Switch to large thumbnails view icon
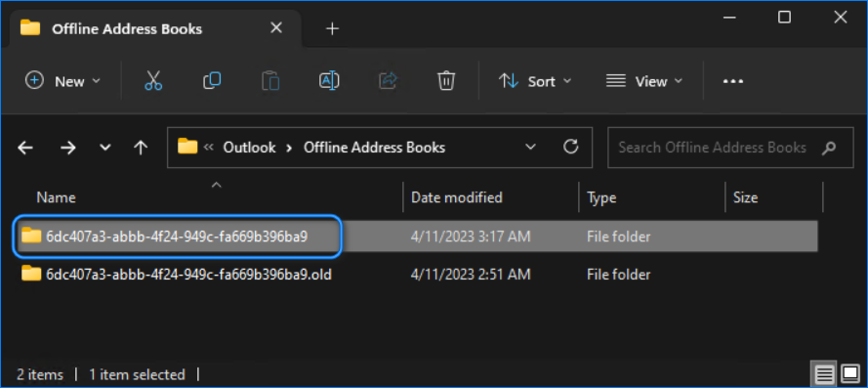868x388 pixels. (x=849, y=374)
